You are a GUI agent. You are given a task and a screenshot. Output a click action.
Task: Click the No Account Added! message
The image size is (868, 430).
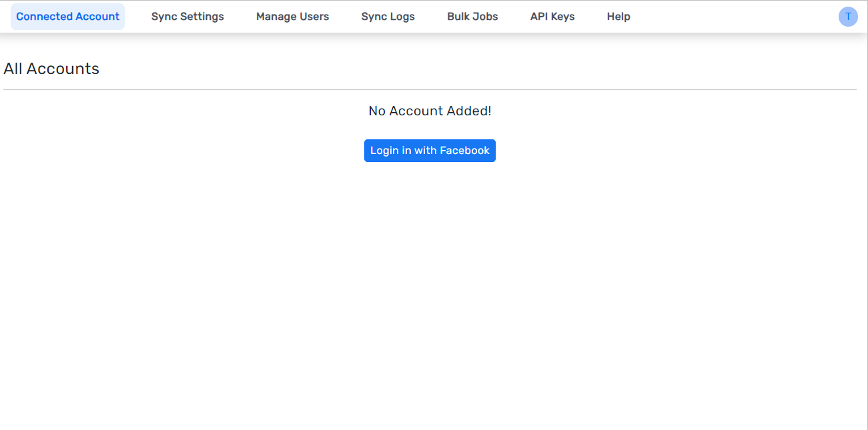tap(430, 111)
